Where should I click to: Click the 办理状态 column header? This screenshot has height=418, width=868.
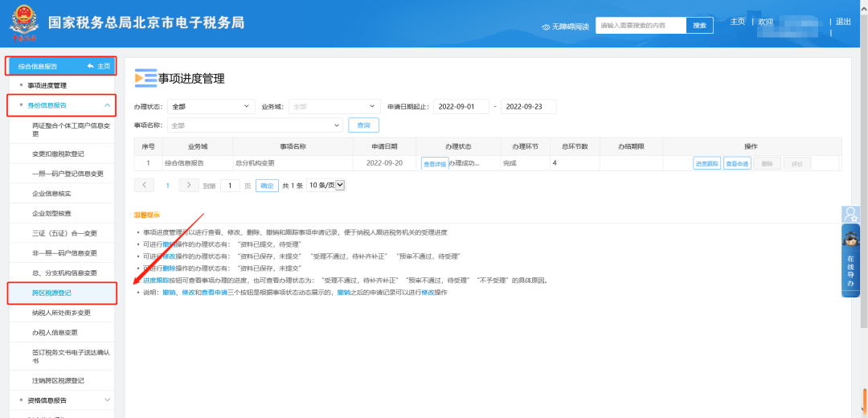pos(458,146)
